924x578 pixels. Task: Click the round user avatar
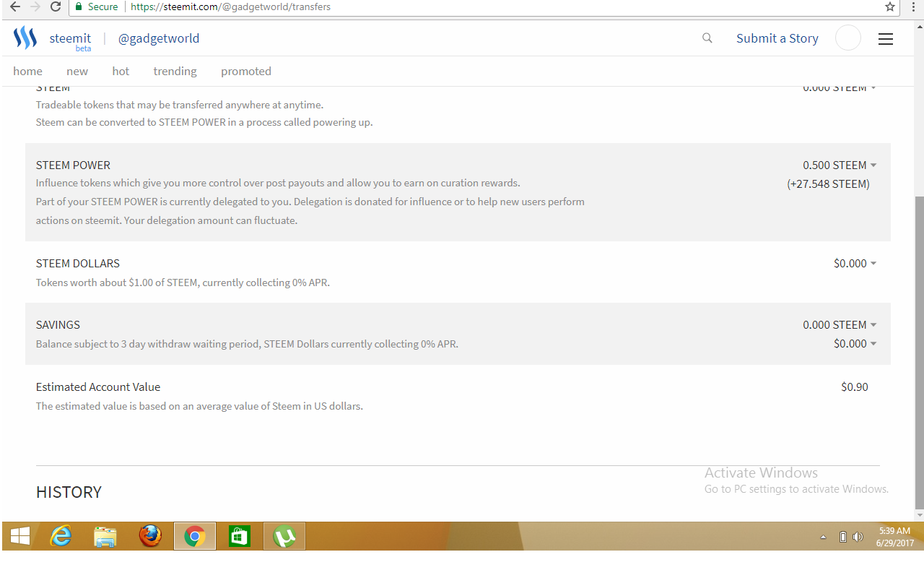point(848,38)
